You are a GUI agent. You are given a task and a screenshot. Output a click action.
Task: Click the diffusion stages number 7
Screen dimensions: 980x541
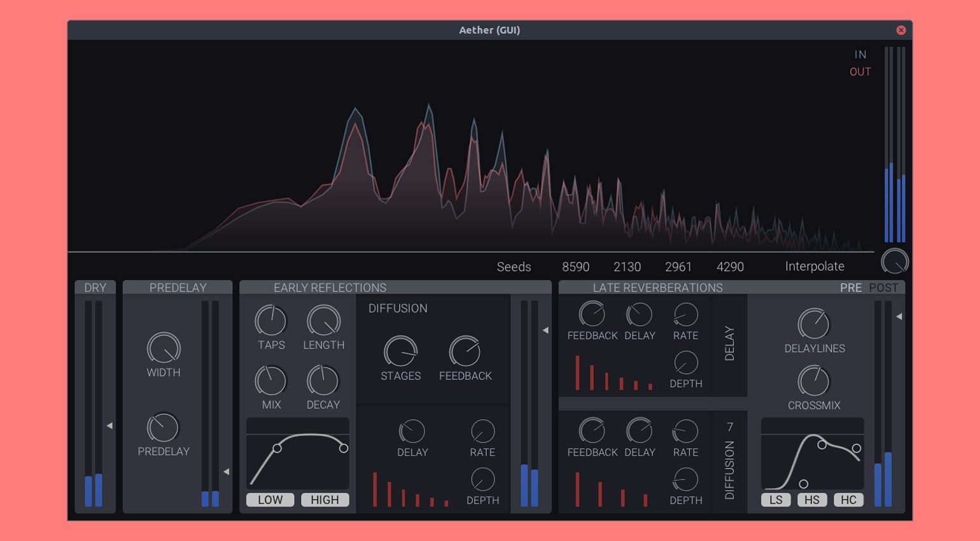pyautogui.click(x=729, y=426)
